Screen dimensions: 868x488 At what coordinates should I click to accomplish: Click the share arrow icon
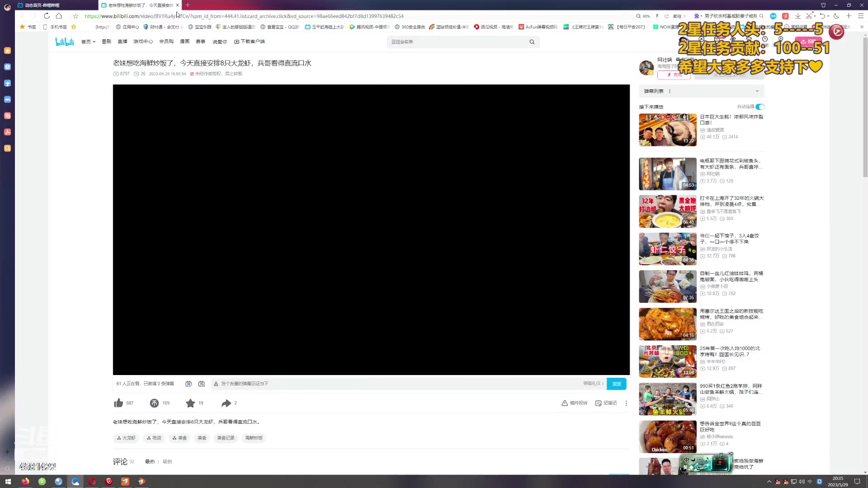(226, 403)
